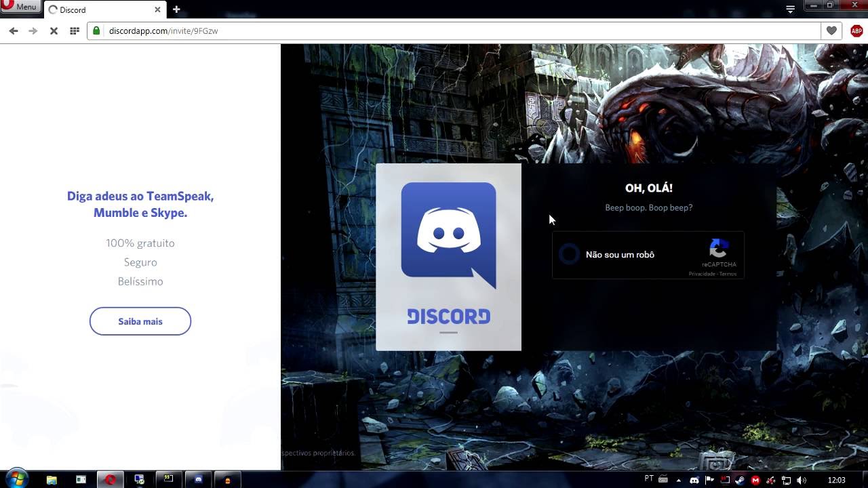Image resolution: width=868 pixels, height=488 pixels.
Task: Check the Não sou um robô checkbox
Action: pos(570,255)
